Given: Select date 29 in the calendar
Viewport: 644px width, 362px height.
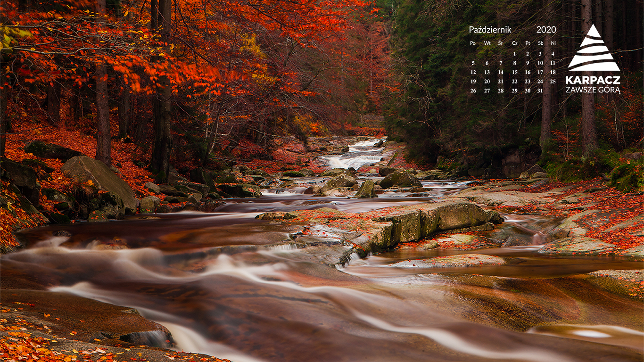Looking at the screenshot, I should coord(514,90).
